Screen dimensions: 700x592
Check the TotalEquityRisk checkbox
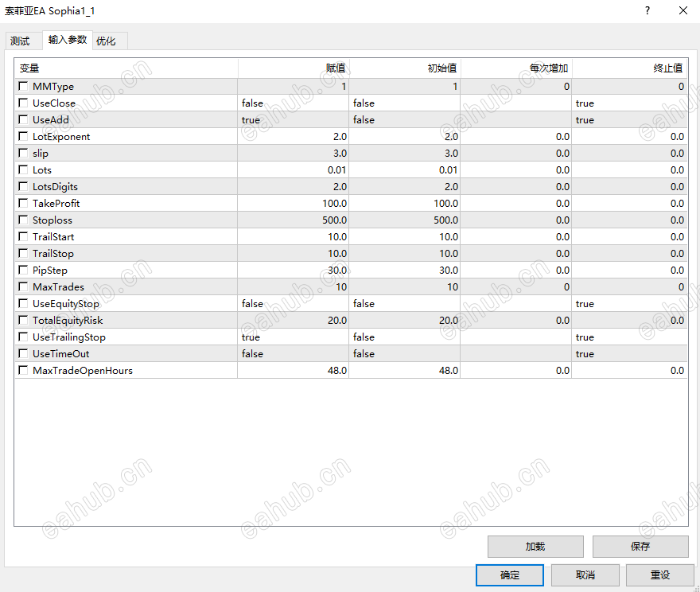point(23,320)
